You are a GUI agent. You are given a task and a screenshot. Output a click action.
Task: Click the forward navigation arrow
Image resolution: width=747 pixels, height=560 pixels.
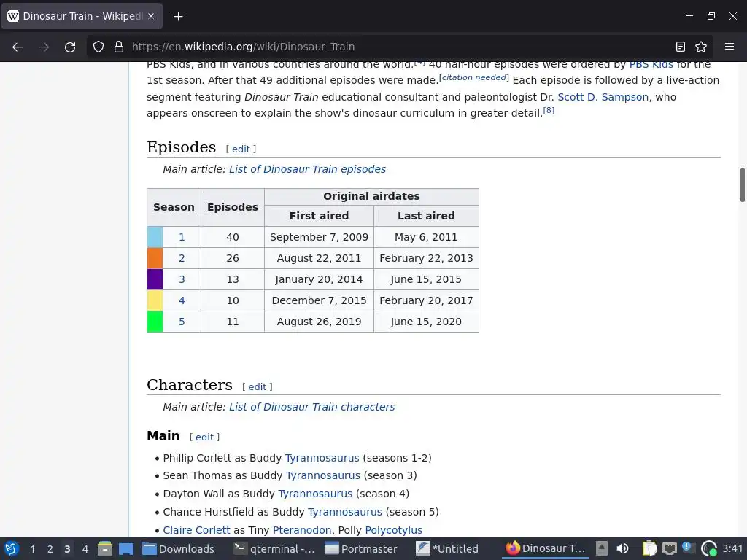pyautogui.click(x=44, y=47)
